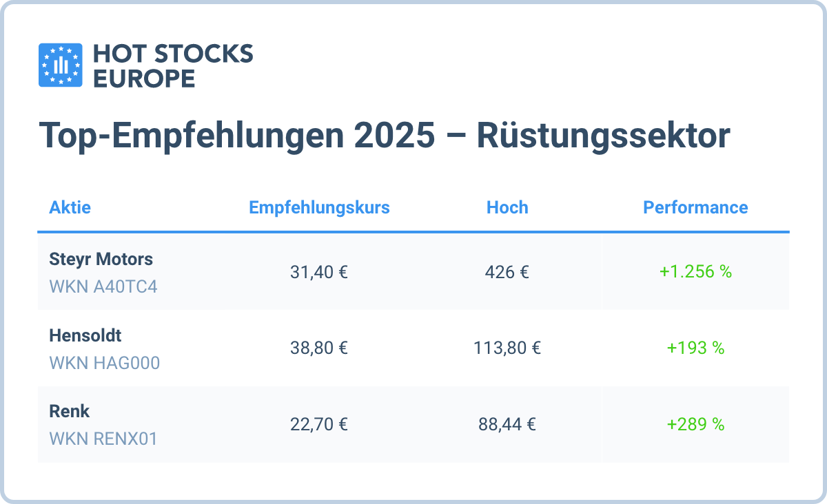
Task: Open the Hensoldt stock entry
Action: (85, 335)
